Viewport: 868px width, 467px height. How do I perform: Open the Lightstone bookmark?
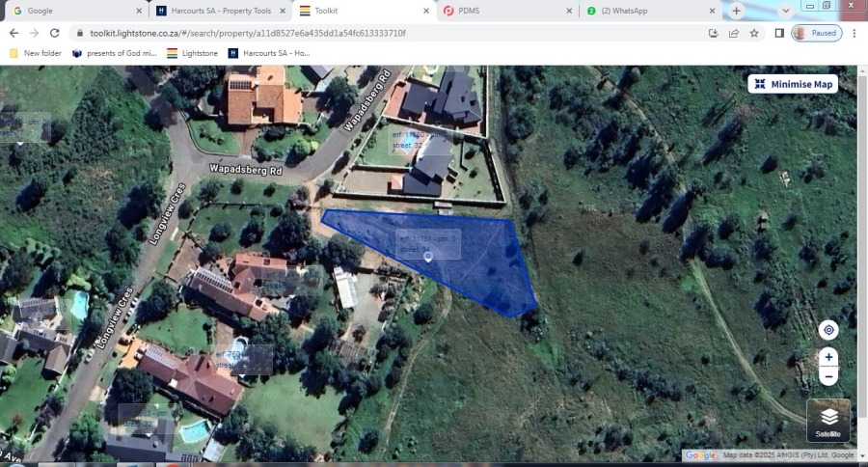[x=193, y=53]
